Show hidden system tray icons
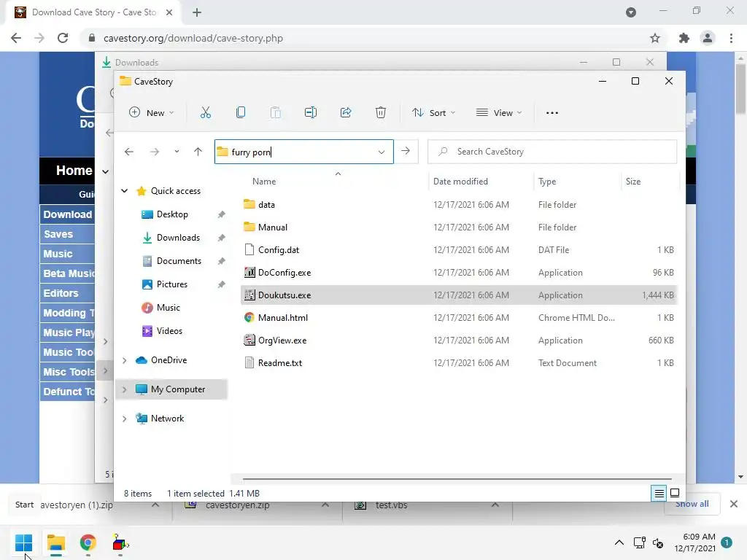Screen dimensions: 747x560 point(619,542)
